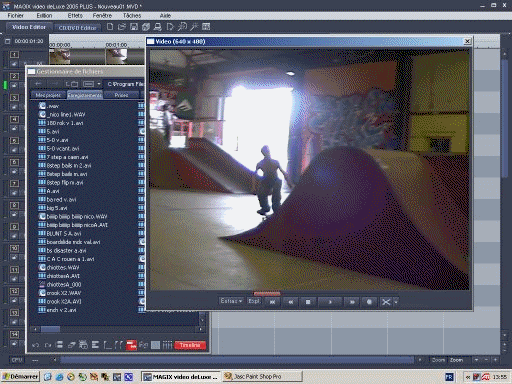Open the Effets menu

pyautogui.click(x=75, y=15)
